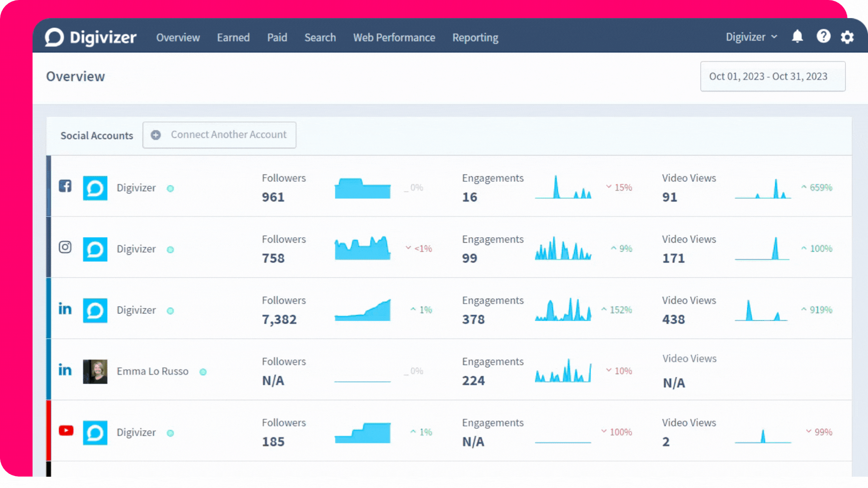Viewport: 868px width, 488px height.
Task: Click the Connect Another Account button
Action: (x=219, y=135)
